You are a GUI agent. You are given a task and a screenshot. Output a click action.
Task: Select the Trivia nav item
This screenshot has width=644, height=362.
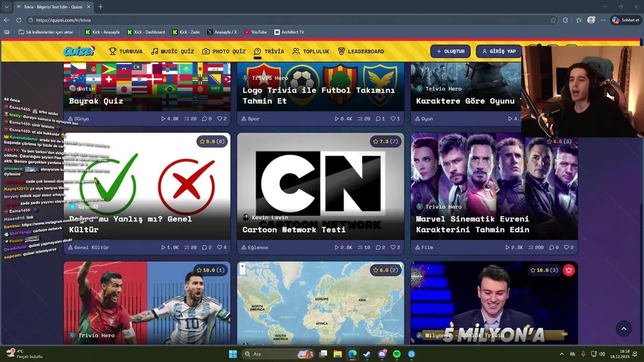(x=269, y=51)
